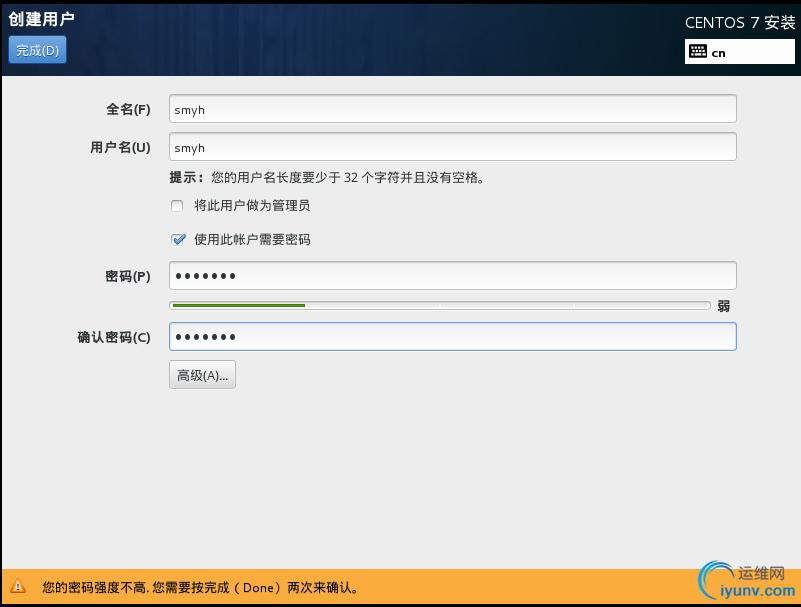Focus the 确认密码(C) confirmation field
This screenshot has width=801, height=607.
click(x=452, y=337)
